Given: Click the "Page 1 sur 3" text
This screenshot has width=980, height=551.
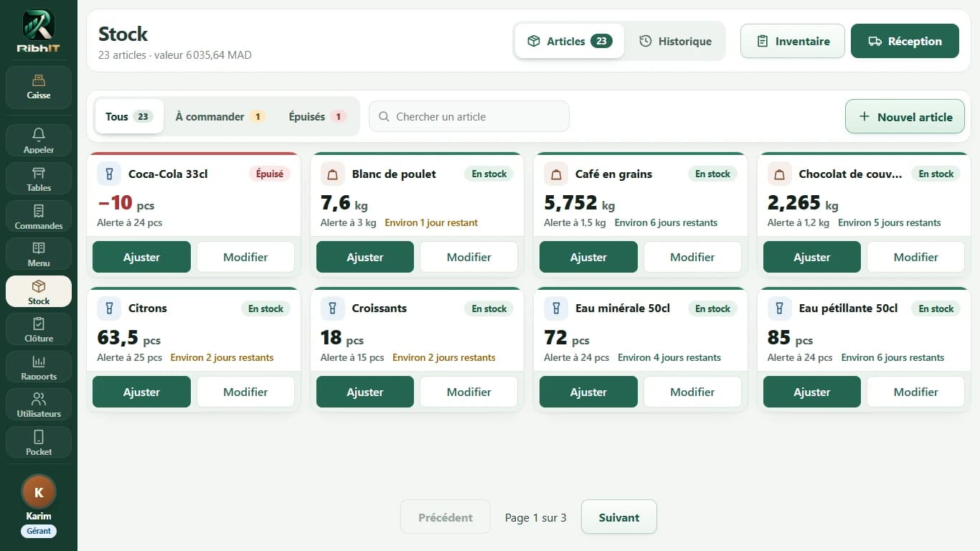Looking at the screenshot, I should click(x=536, y=517).
